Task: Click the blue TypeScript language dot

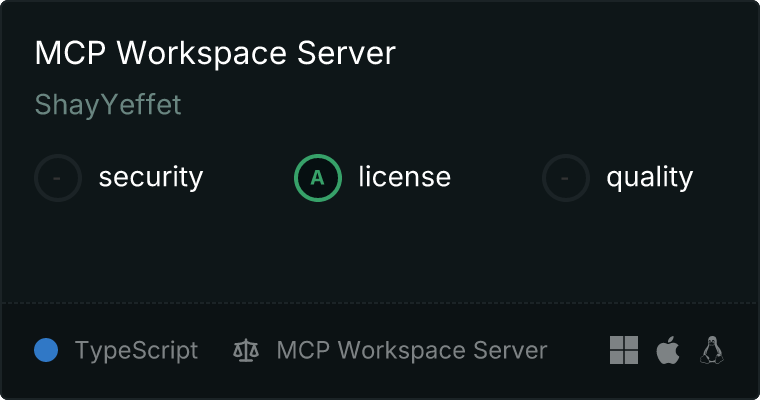Action: point(46,350)
